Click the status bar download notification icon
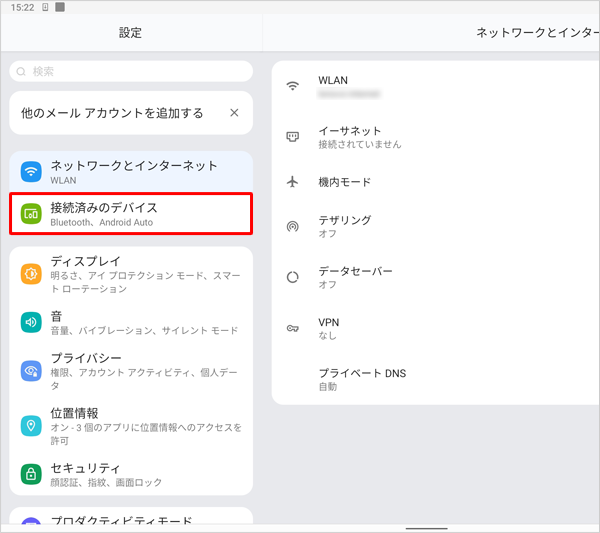The image size is (600, 533). (45, 7)
